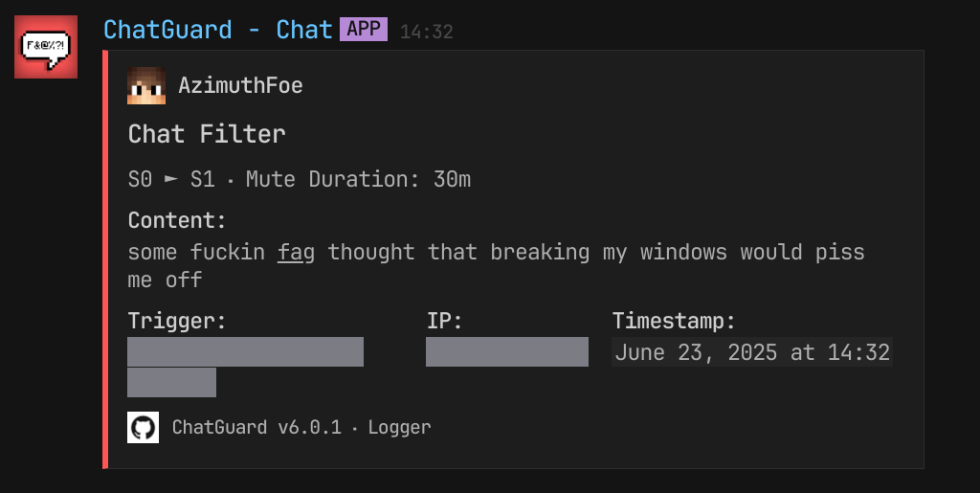
Task: Click the Chat Filter embed title
Action: [207, 134]
